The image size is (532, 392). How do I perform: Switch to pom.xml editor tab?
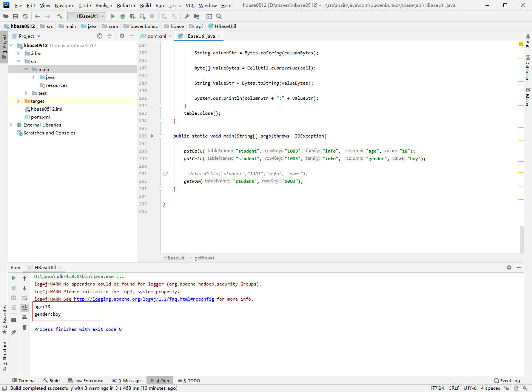[156, 36]
